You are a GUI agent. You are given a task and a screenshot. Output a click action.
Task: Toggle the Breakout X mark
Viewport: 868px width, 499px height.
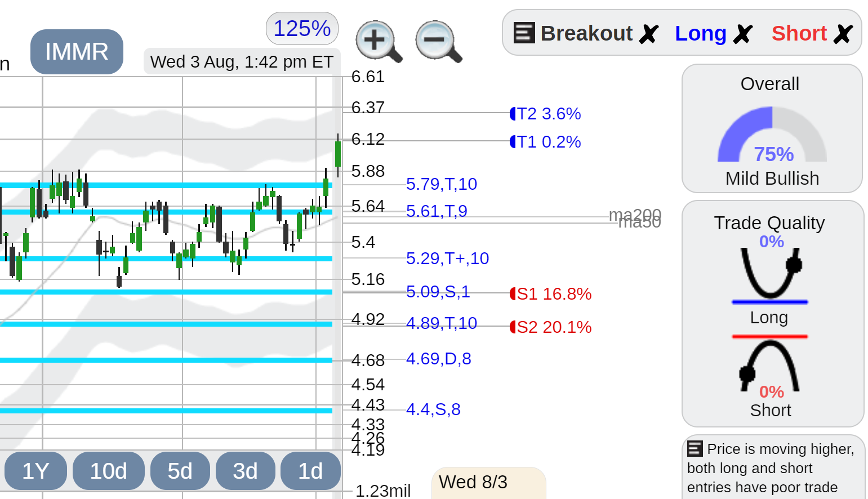pos(649,34)
